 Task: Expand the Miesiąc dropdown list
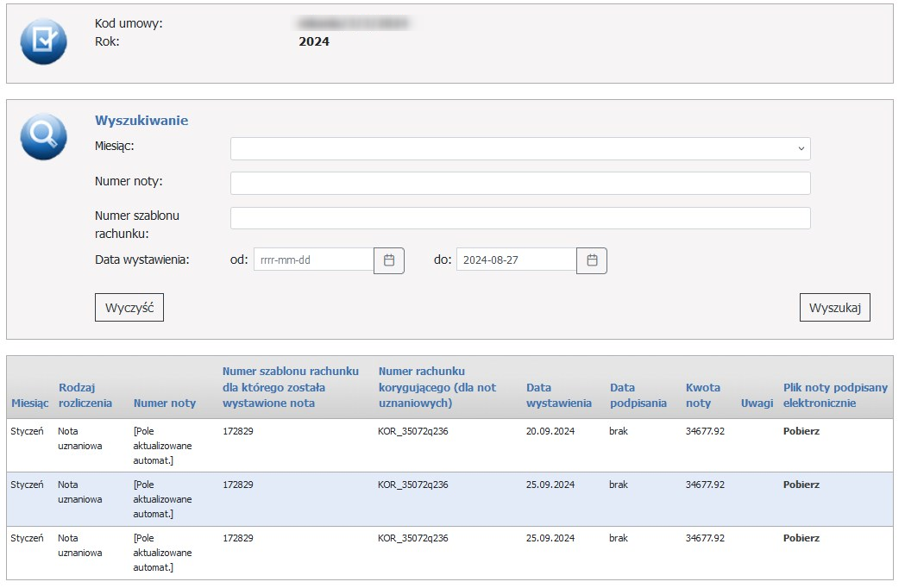pyautogui.click(x=519, y=148)
